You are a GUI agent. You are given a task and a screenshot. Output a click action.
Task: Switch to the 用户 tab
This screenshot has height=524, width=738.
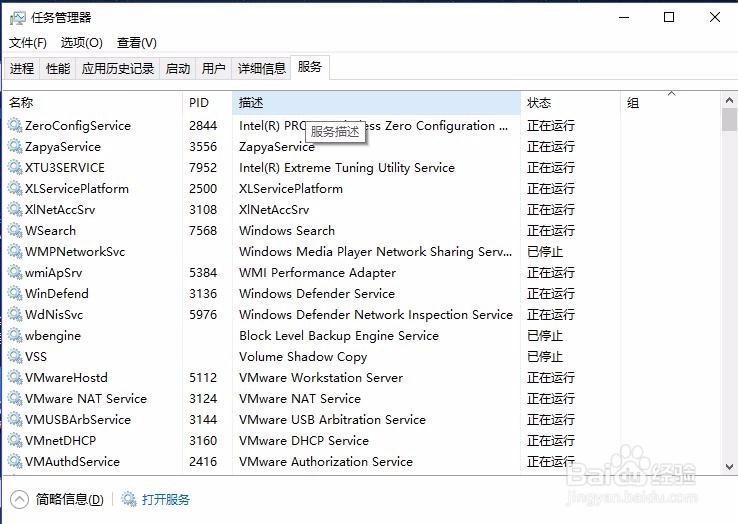pos(214,69)
